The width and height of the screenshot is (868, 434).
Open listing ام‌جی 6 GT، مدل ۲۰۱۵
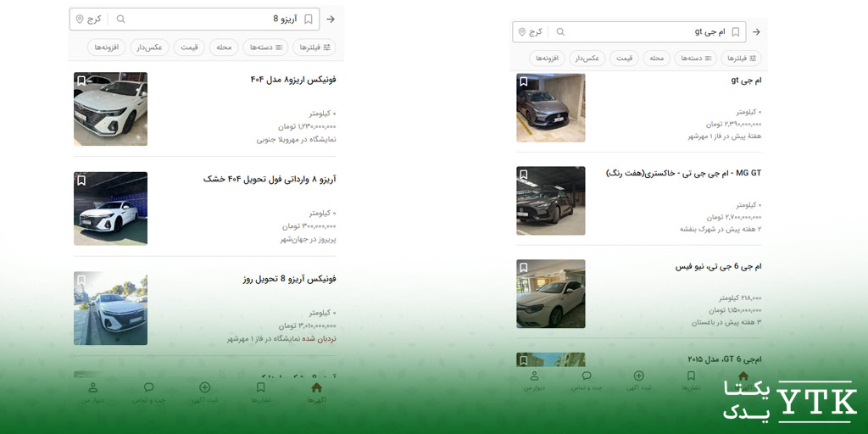pyautogui.click(x=725, y=359)
